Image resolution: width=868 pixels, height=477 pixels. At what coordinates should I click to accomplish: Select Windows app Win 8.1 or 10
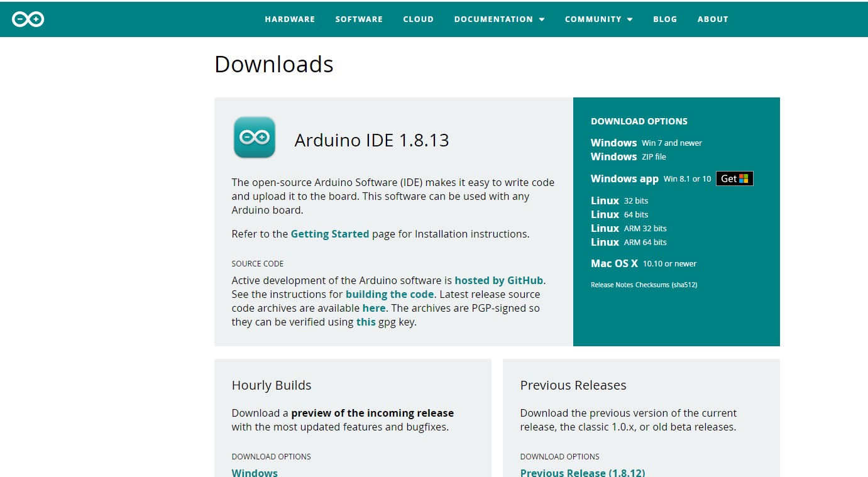point(651,178)
